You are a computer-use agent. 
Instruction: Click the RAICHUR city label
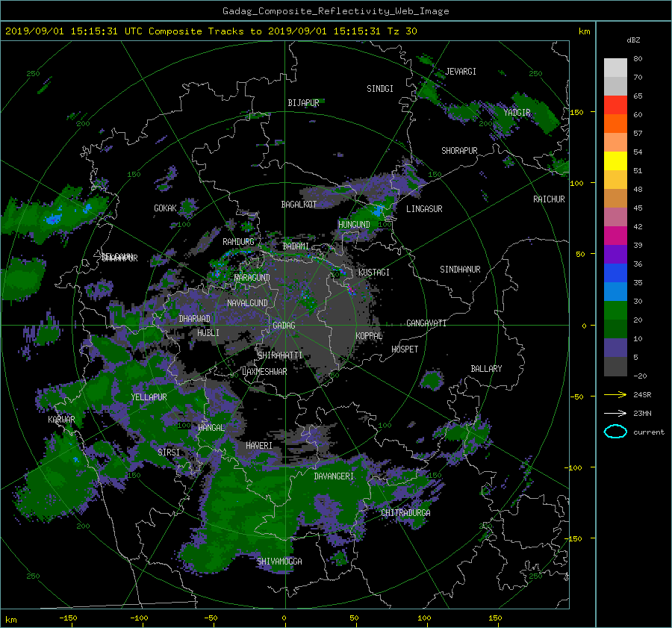549,199
